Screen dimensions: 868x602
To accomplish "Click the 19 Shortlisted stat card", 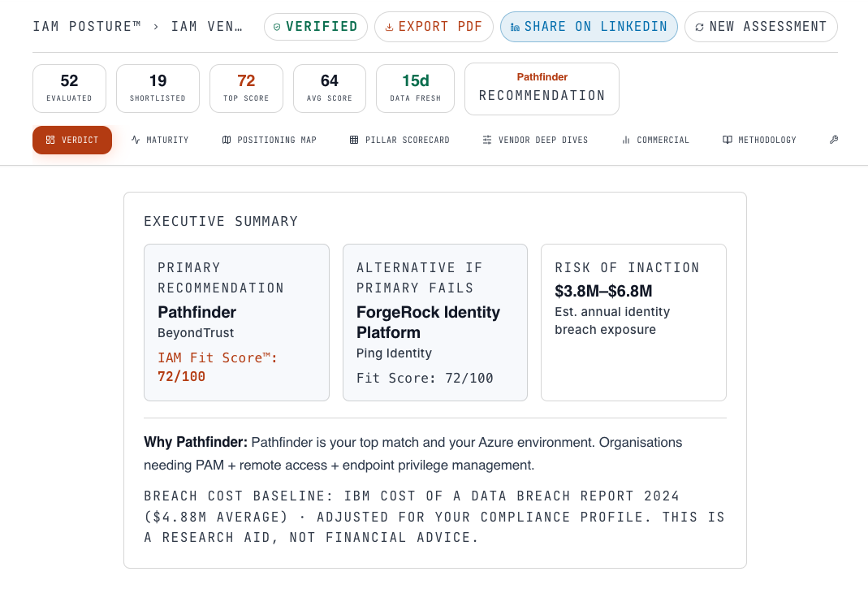I will 158,89.
